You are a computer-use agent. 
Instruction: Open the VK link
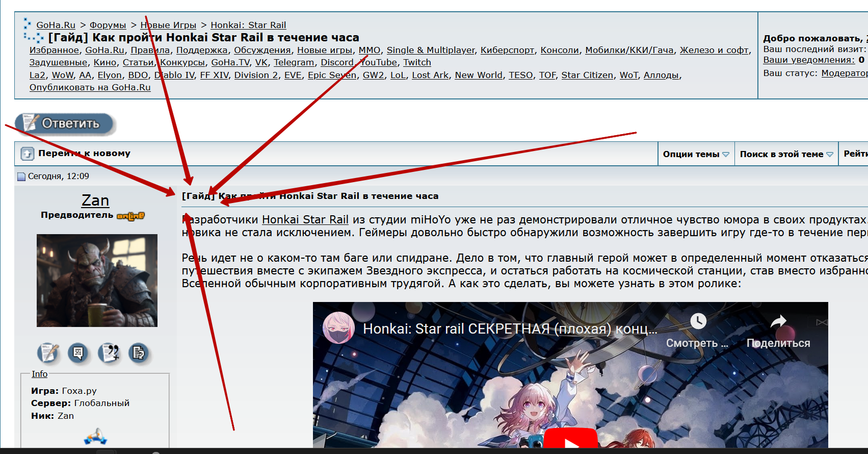[x=261, y=62]
